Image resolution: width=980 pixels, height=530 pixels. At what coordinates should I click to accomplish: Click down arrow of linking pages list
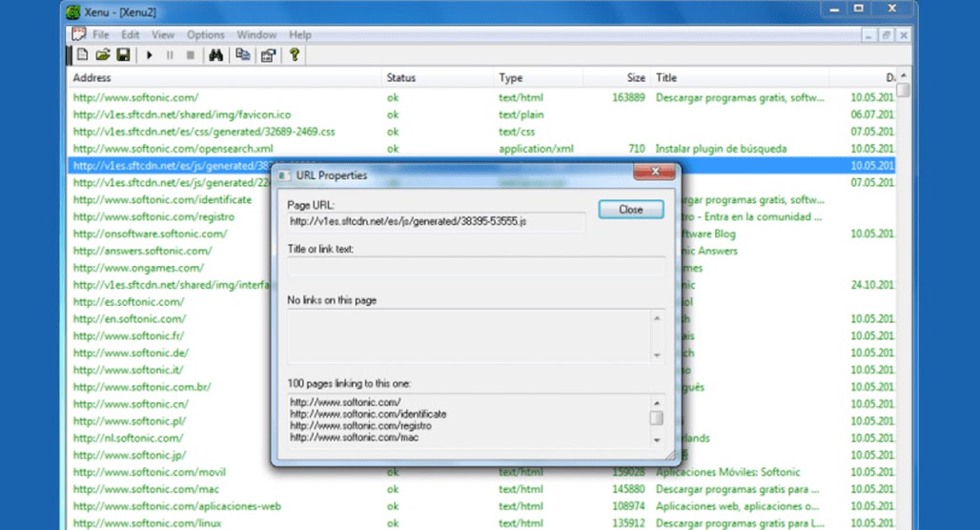tap(656, 440)
